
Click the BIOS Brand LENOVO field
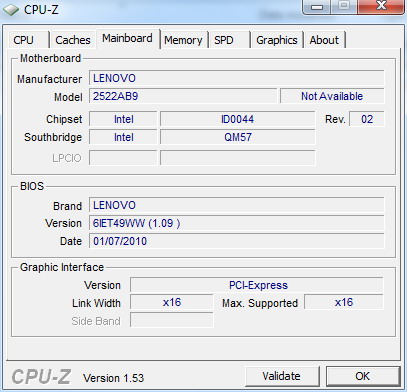237,205
